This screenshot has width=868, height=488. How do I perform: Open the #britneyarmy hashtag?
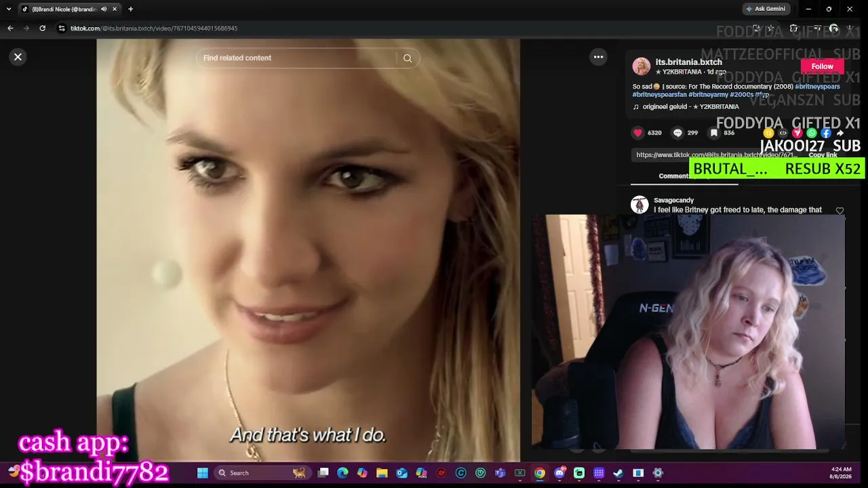[x=708, y=95]
